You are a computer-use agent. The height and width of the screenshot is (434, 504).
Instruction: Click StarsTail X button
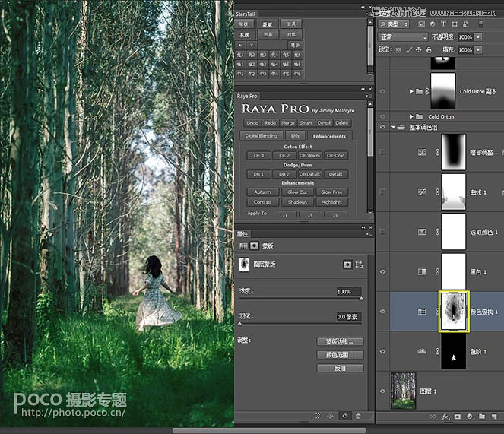[252, 45]
